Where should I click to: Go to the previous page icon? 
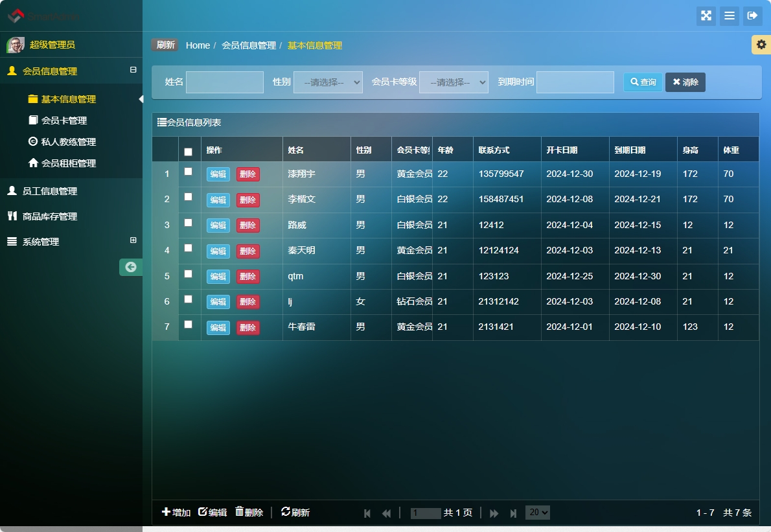coord(387,513)
